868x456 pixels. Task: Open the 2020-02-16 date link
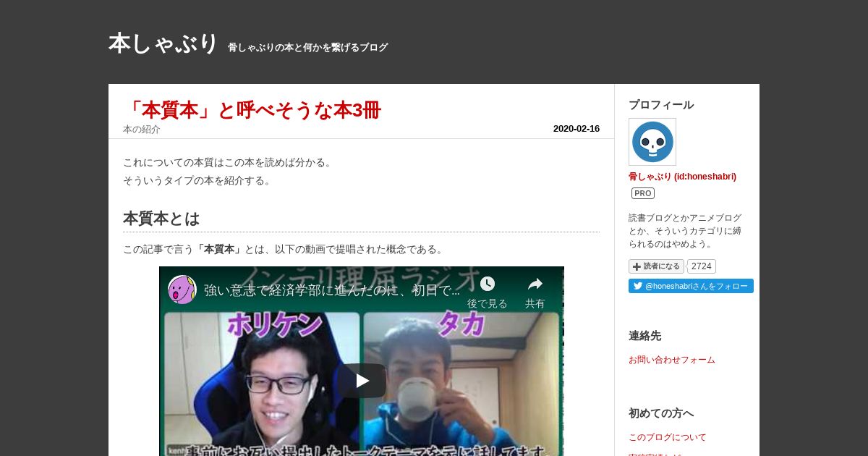tap(576, 129)
